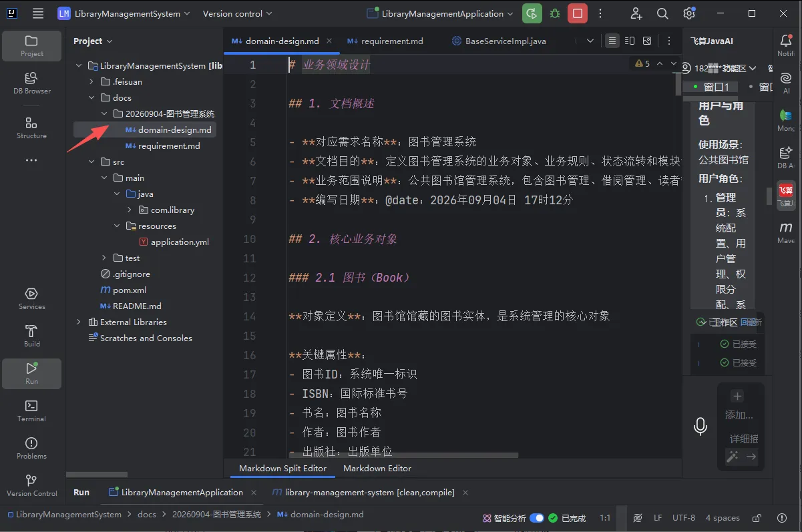802x532 pixels.
Task: Open the Project view dropdown
Action: (x=93, y=41)
